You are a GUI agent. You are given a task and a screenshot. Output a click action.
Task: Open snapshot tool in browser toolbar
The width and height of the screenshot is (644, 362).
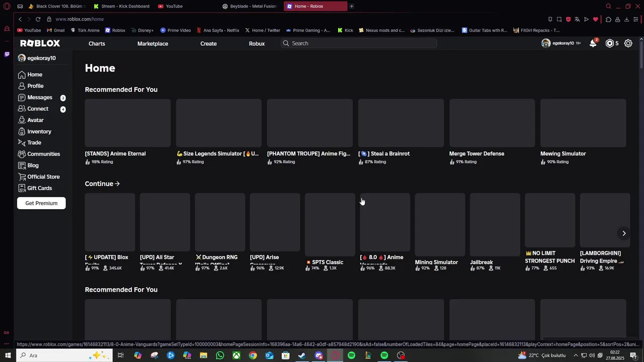coord(559,19)
